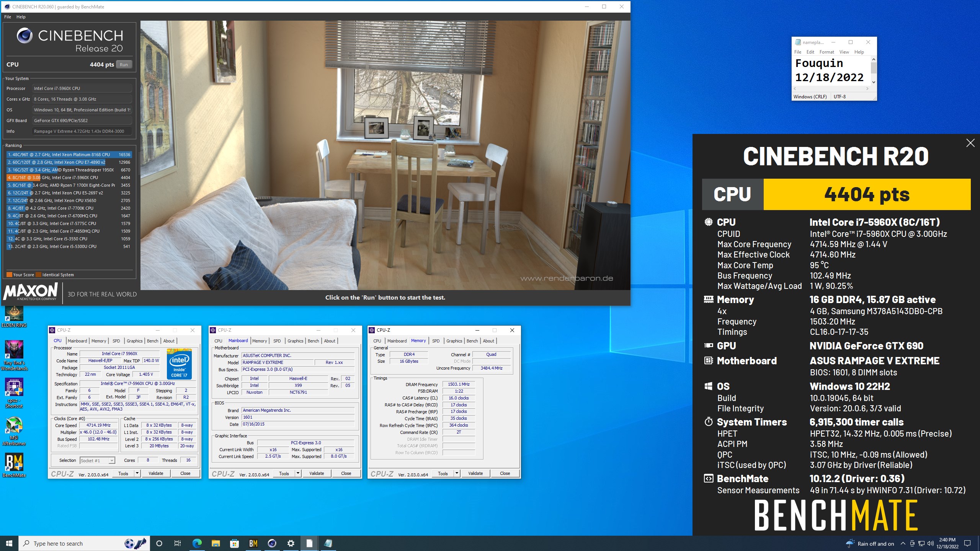Click Validate in CPU-Z Memory window

pos(475,473)
